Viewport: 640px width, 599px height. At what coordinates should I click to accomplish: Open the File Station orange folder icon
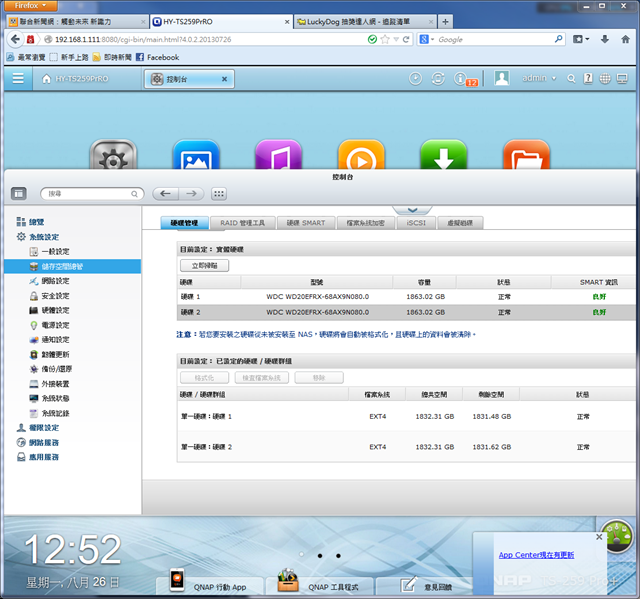[x=527, y=154]
